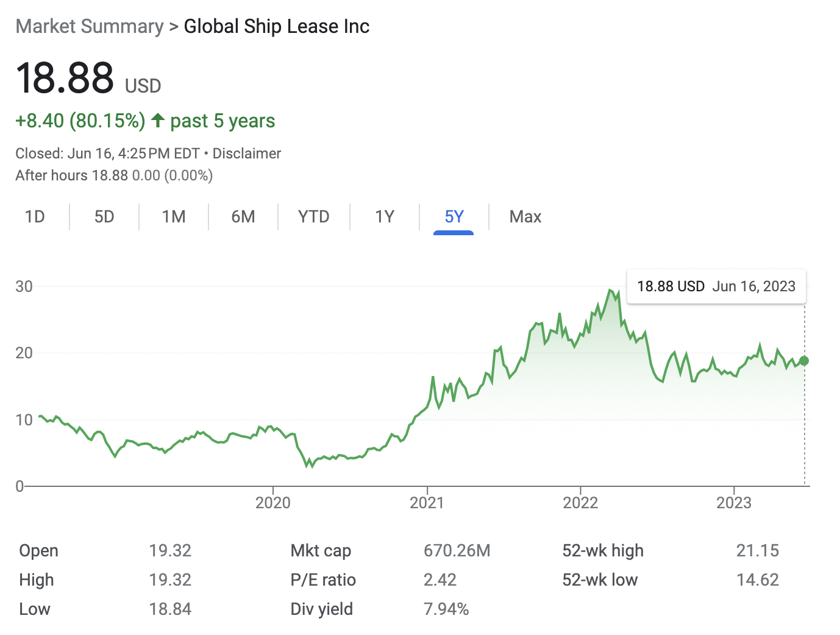Show the 1Y chart range
840x635 pixels.
385,217
